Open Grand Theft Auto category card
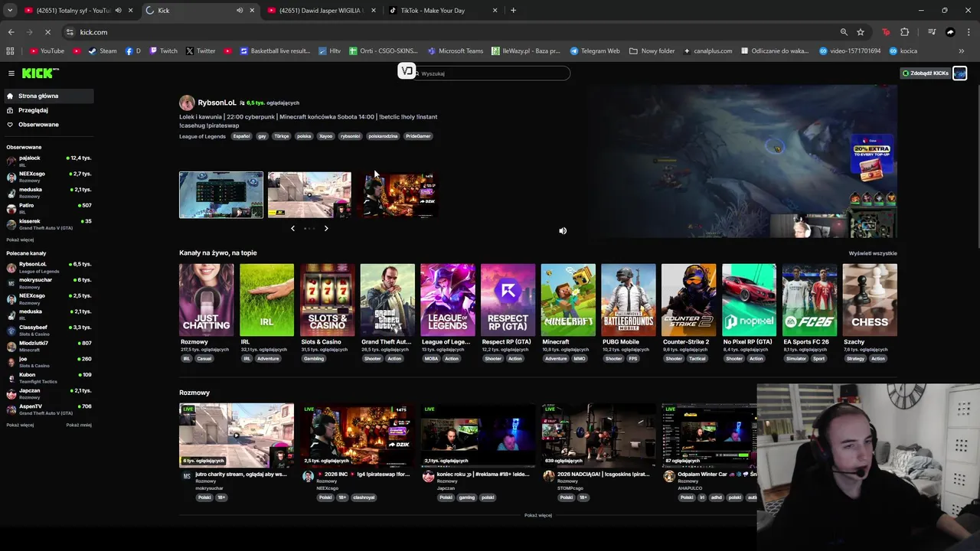This screenshot has height=551, width=980. (387, 300)
